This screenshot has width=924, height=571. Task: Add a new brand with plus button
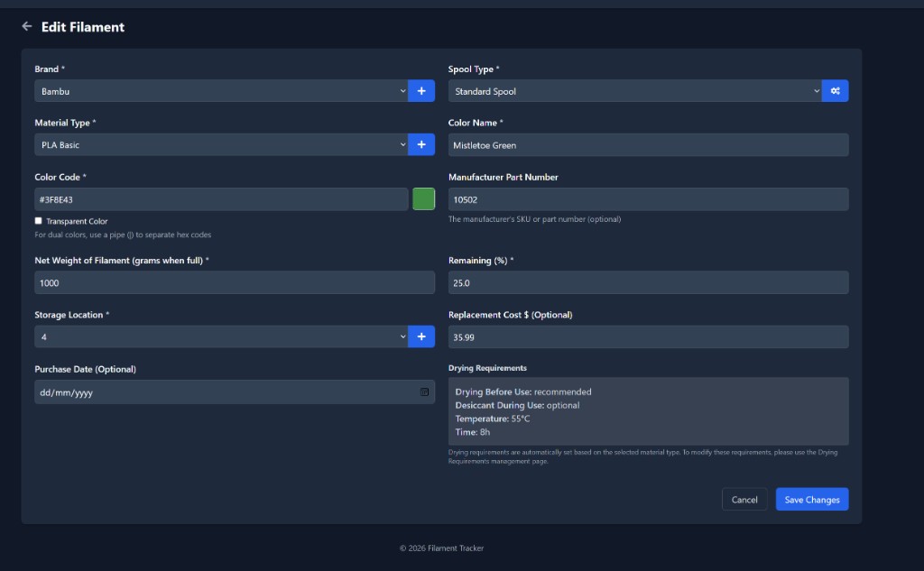[421, 91]
